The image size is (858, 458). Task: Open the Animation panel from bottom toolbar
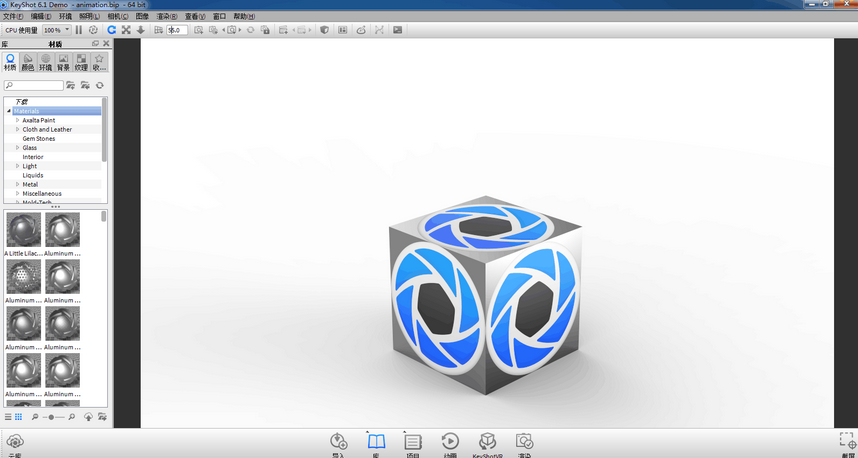(x=450, y=441)
